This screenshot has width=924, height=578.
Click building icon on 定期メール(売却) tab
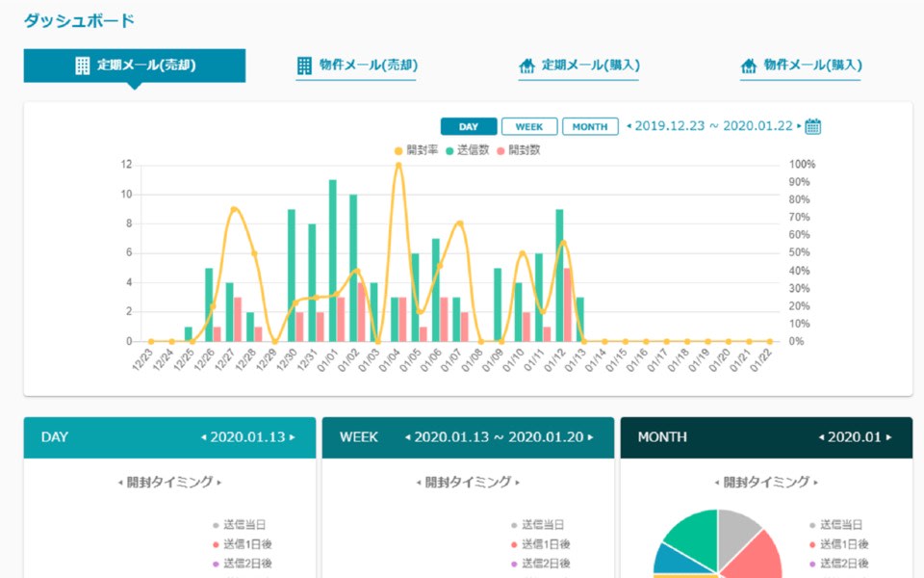pyautogui.click(x=83, y=66)
